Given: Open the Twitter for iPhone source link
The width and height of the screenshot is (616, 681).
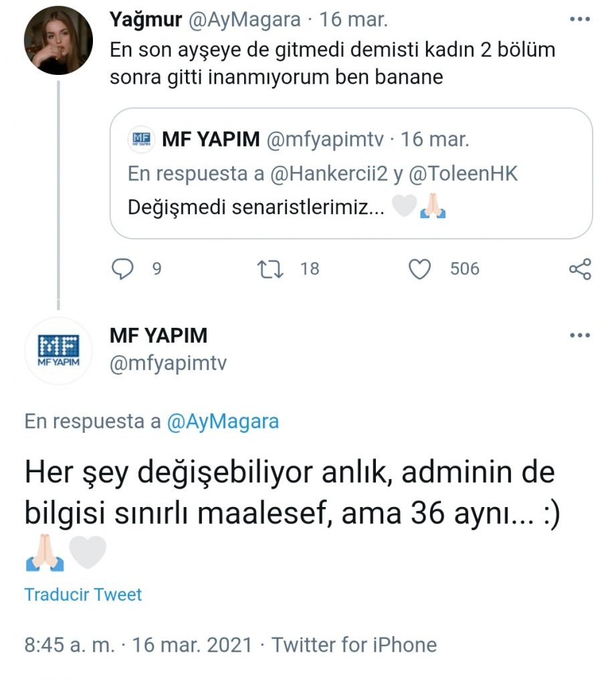Looking at the screenshot, I should click(x=354, y=645).
